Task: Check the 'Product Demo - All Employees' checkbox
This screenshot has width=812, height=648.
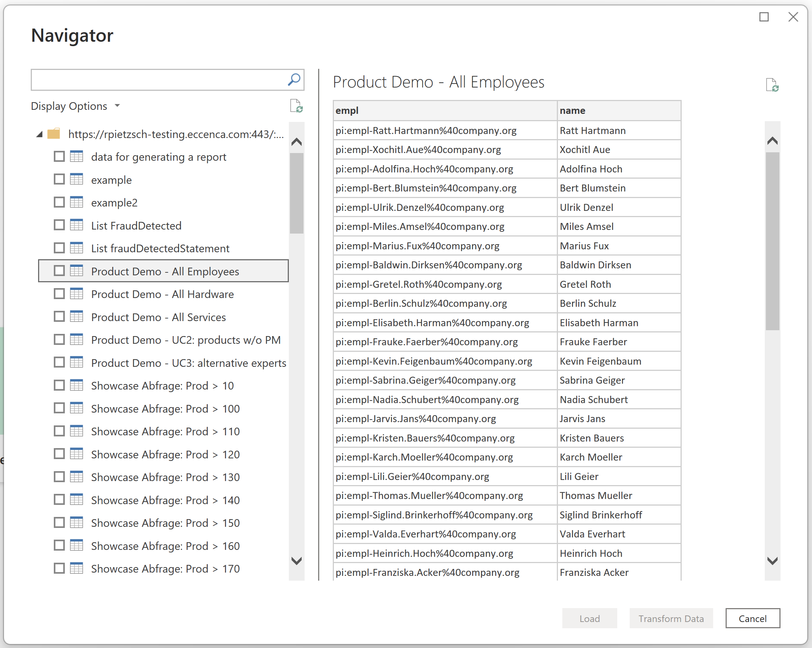Action: (x=59, y=271)
